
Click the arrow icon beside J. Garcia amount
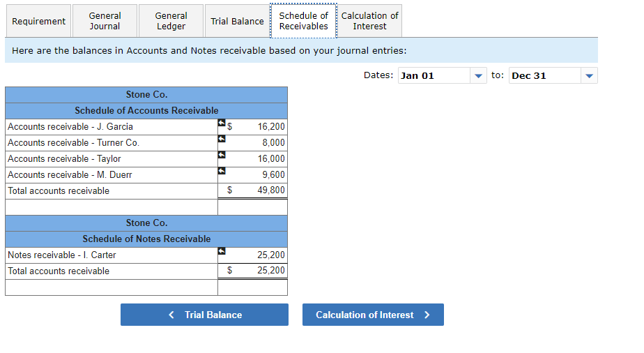(x=222, y=123)
